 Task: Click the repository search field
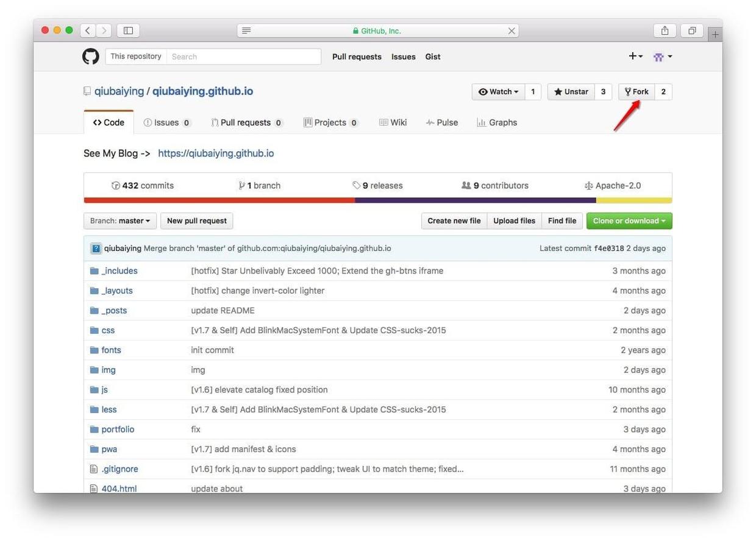(244, 57)
